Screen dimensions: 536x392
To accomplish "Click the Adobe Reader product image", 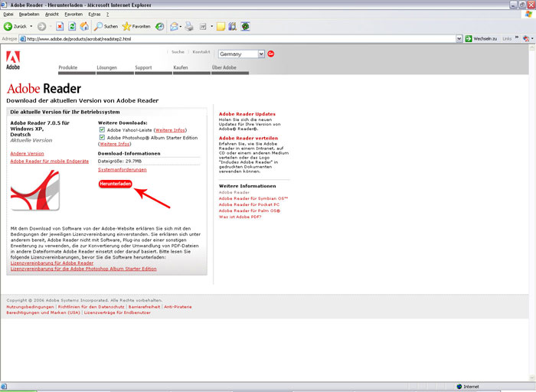I will click(x=35, y=190).
